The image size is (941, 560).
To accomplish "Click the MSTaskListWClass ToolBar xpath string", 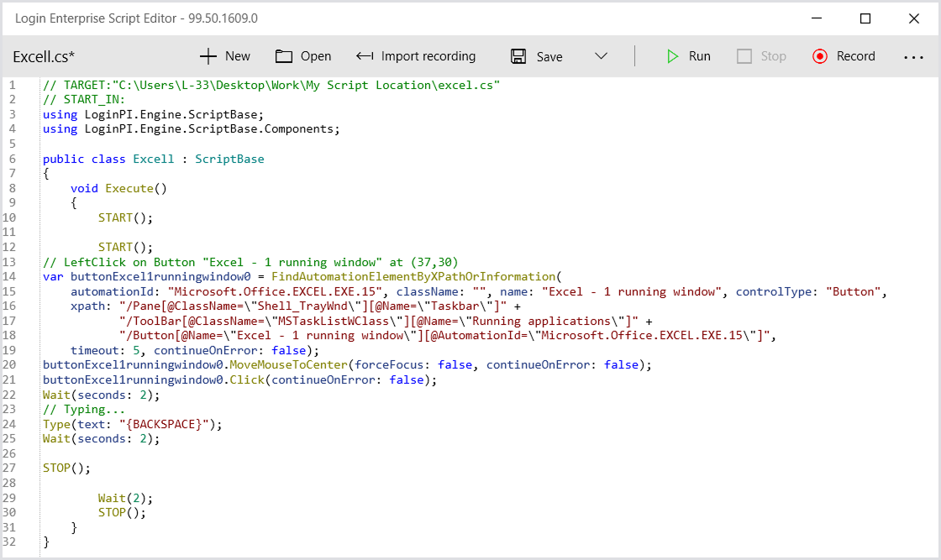I will (x=379, y=321).
